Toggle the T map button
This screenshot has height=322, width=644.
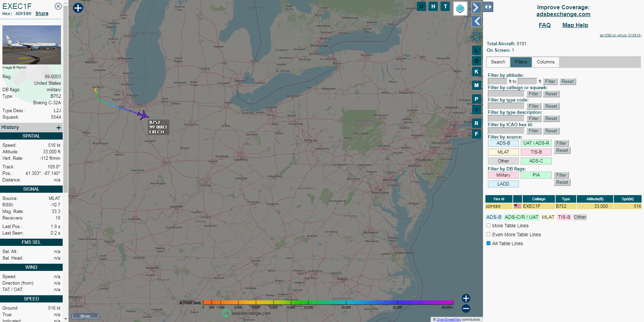click(445, 6)
